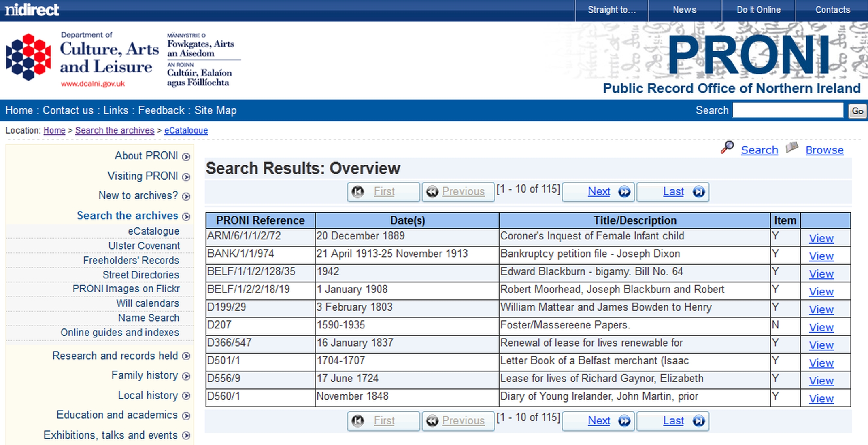Open PRONI Images on Flickr

click(x=126, y=288)
